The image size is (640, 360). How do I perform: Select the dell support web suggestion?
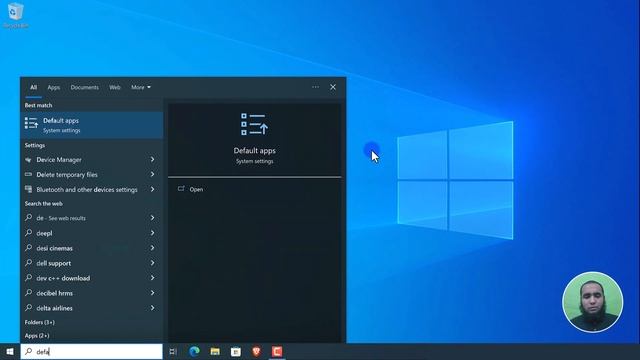[x=92, y=263]
